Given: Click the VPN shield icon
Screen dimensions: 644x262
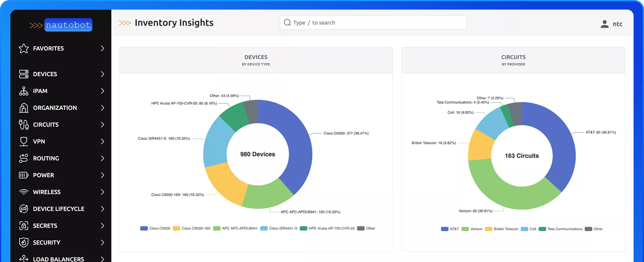Looking at the screenshot, I should point(24,141).
